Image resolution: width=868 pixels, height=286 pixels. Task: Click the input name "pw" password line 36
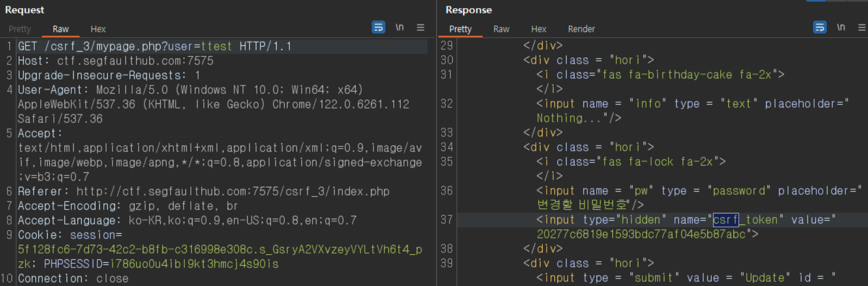tap(699, 190)
